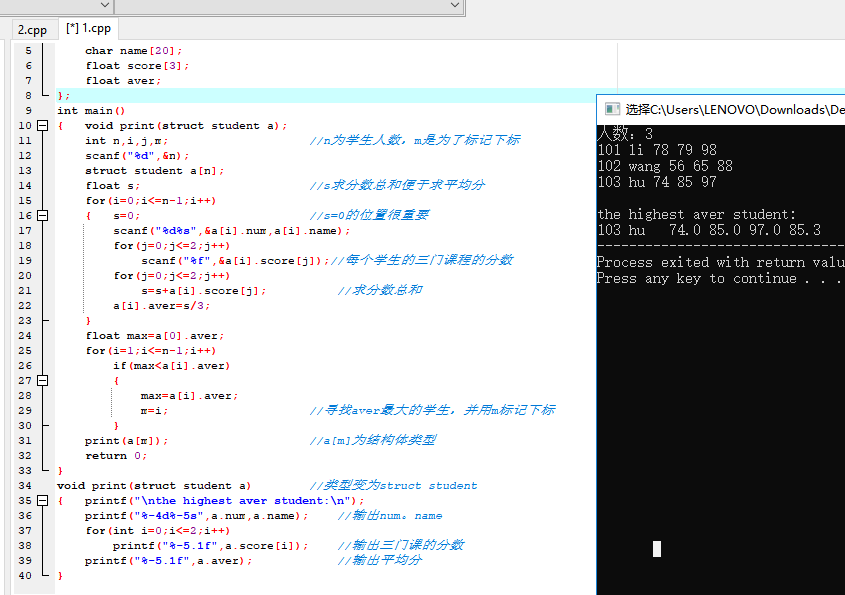The width and height of the screenshot is (845, 595).
Task: Click line number 31 in the gutter
Action: (26, 441)
